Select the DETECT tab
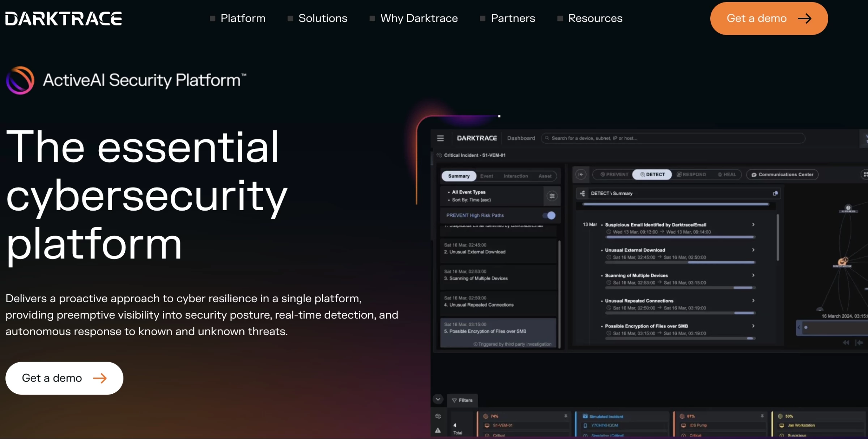This screenshot has height=439, width=868. point(652,174)
